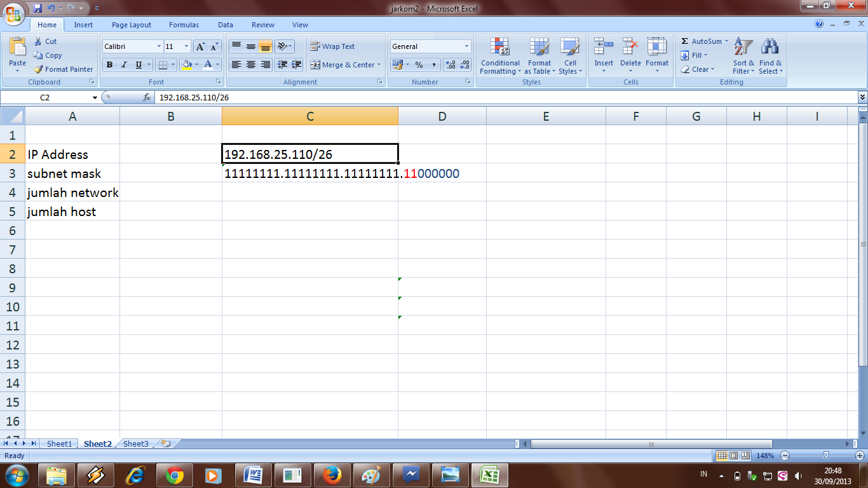The width and height of the screenshot is (868, 488).
Task: Apply bold formatting from the Font group
Action: pyautogui.click(x=109, y=65)
